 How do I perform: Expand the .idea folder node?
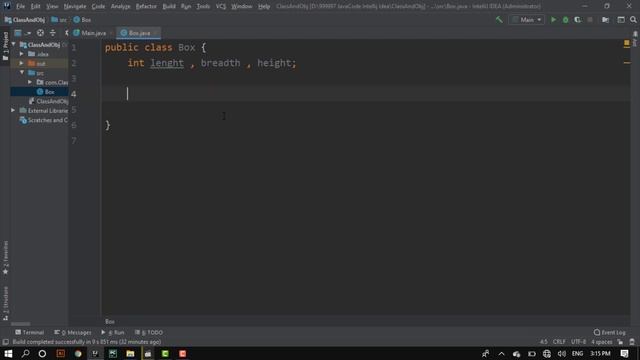point(22,54)
